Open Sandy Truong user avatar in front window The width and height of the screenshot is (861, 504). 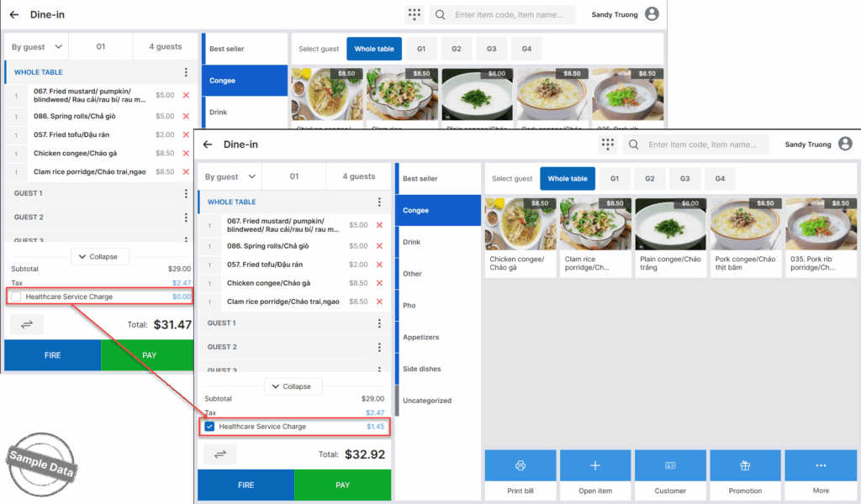pos(845,144)
